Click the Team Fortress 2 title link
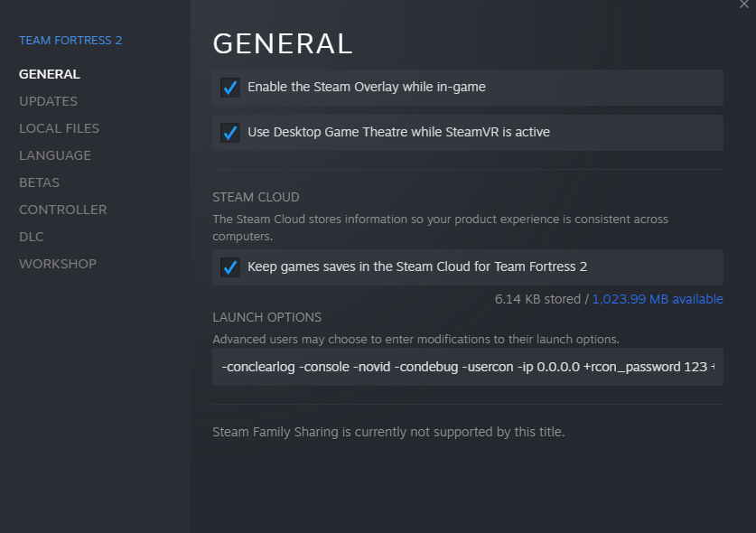 (70, 41)
